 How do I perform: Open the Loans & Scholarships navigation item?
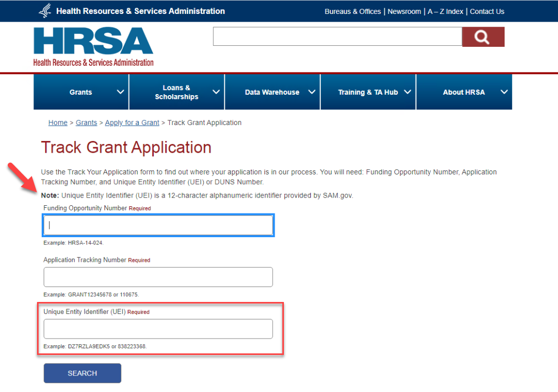coord(176,92)
